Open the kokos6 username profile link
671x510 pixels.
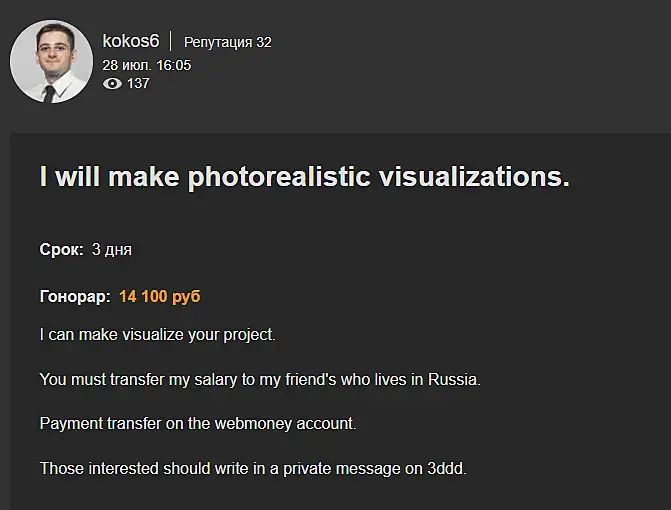pos(130,41)
